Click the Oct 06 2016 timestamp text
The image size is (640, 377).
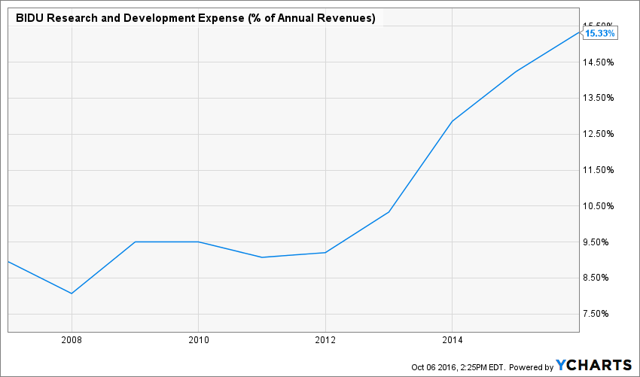coord(458,367)
